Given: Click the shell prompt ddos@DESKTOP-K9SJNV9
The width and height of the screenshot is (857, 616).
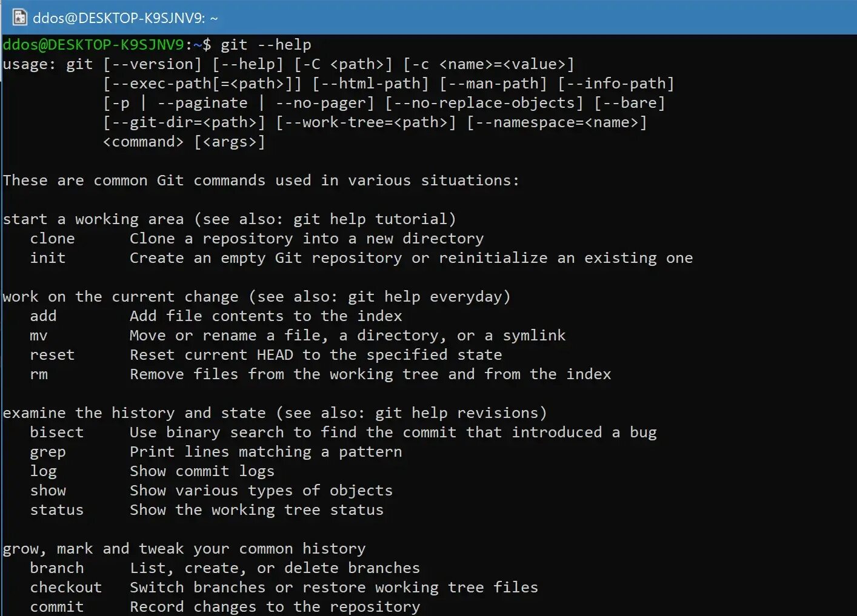Looking at the screenshot, I should click(x=93, y=45).
